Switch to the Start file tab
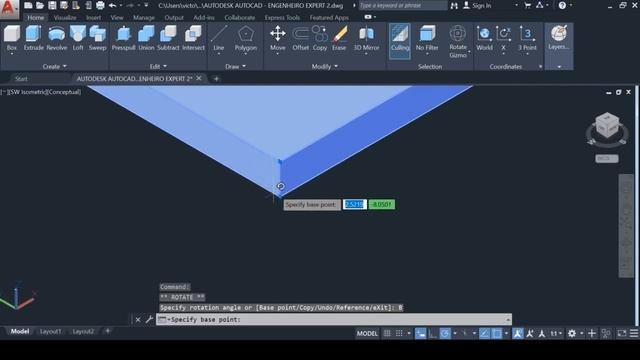 (x=21, y=79)
